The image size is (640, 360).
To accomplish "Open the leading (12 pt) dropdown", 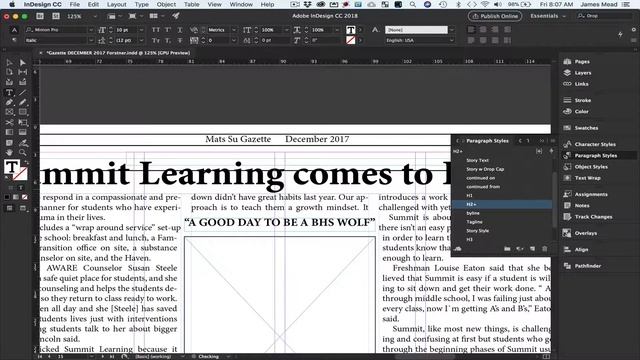I will pyautogui.click(x=141, y=40).
